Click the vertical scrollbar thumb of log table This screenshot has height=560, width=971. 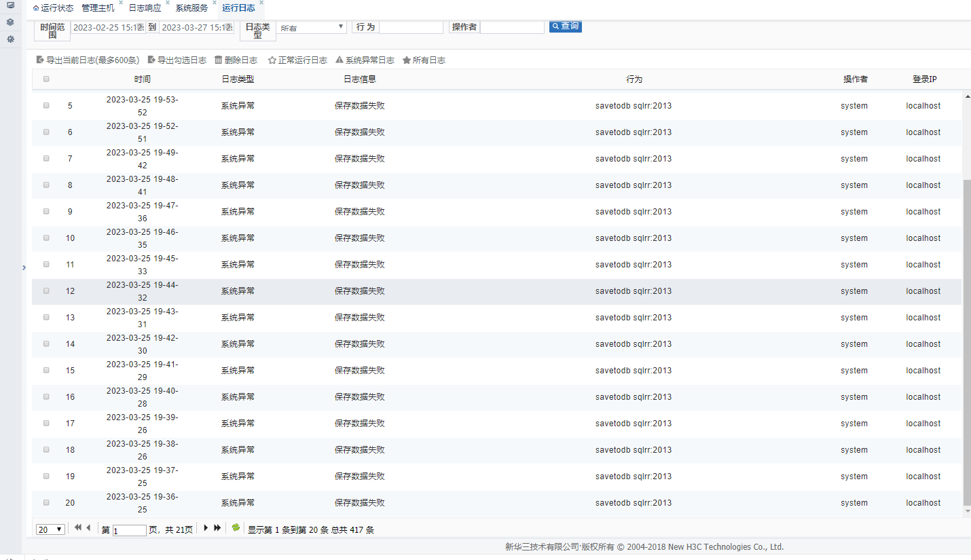click(x=967, y=343)
